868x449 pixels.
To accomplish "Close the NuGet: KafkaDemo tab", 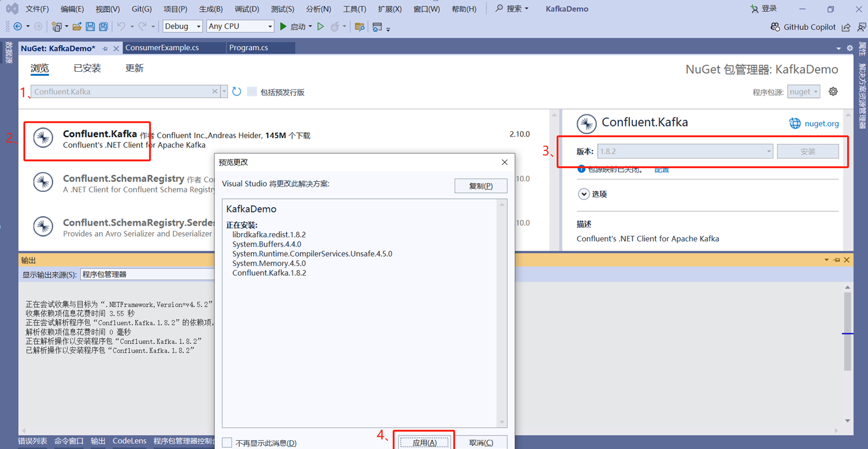I will 116,48.
